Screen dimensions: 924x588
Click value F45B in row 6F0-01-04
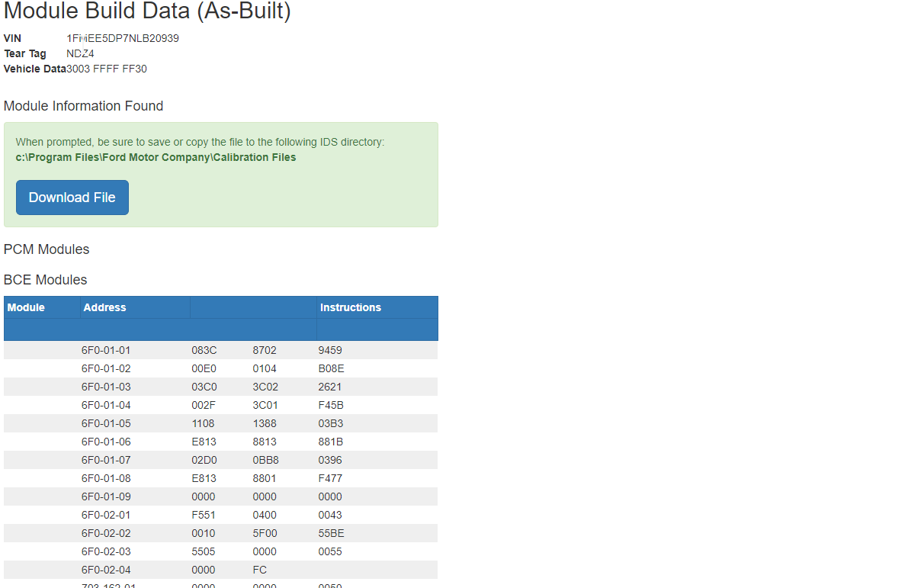point(331,405)
